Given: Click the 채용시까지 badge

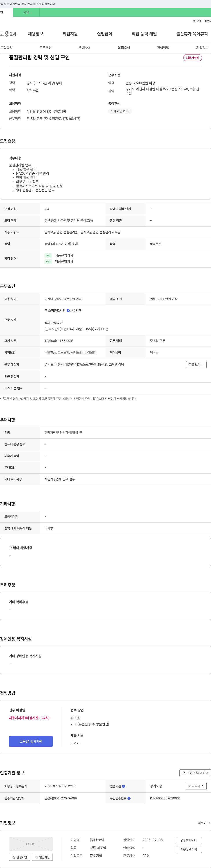Looking at the screenshot, I should click(193, 58).
